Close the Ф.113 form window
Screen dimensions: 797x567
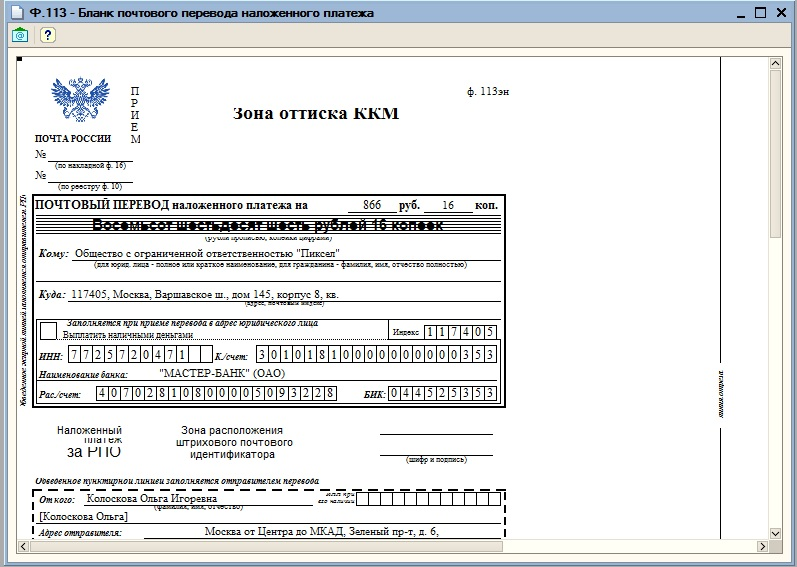pyautogui.click(x=783, y=13)
